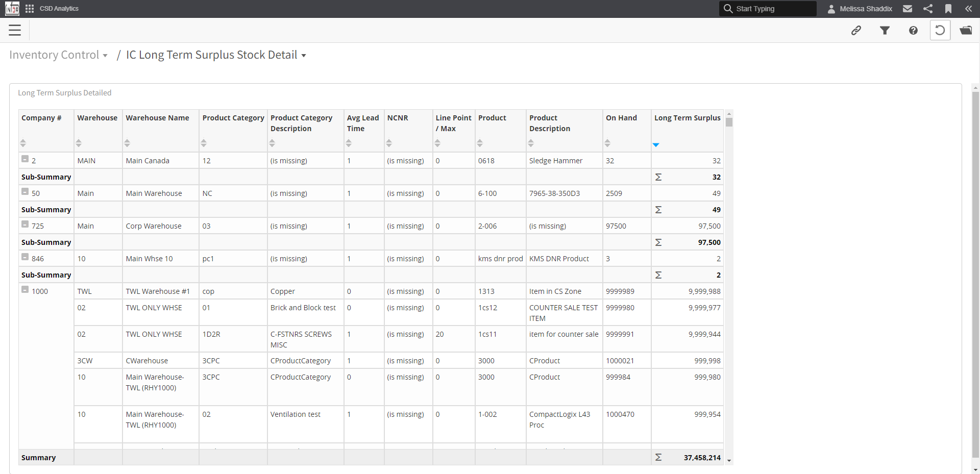Click the refresh report icon
Screen dimensions: 980x474
(x=940, y=31)
